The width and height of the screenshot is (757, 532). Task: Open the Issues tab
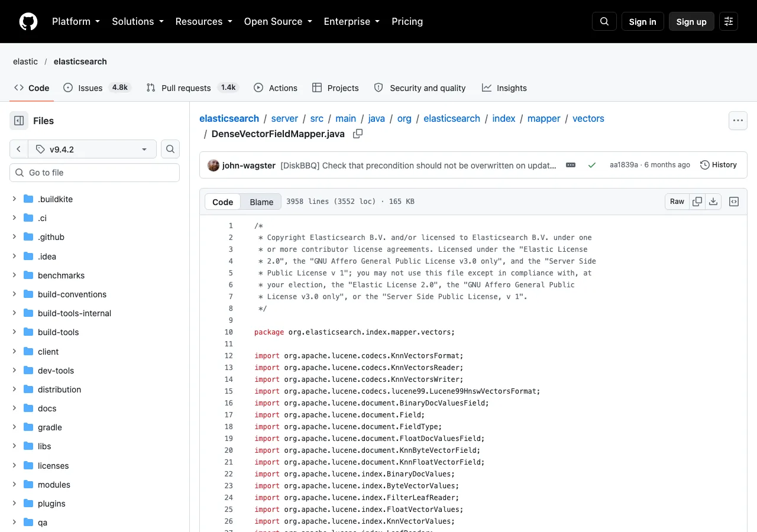(x=97, y=87)
